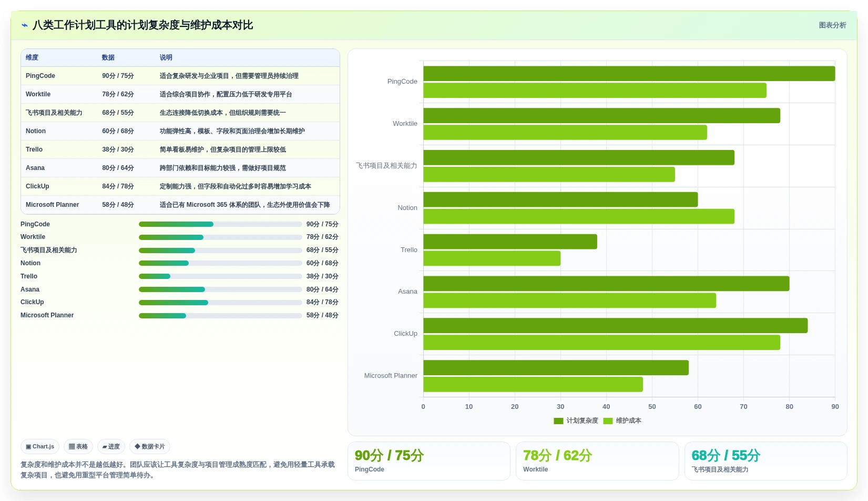Click the Notion progress list label
The width and height of the screenshot is (868, 501).
[x=30, y=263]
